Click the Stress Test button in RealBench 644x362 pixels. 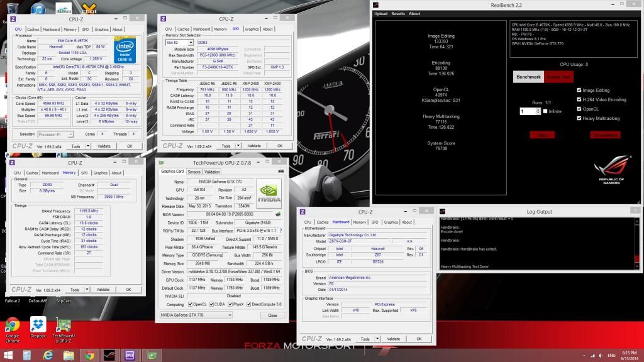tap(558, 77)
